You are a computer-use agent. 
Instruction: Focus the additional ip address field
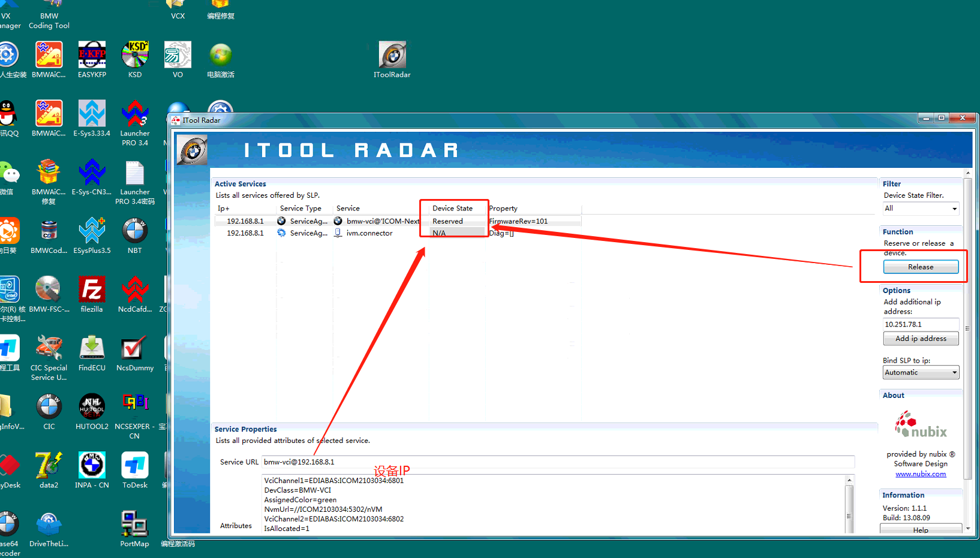[x=921, y=324]
